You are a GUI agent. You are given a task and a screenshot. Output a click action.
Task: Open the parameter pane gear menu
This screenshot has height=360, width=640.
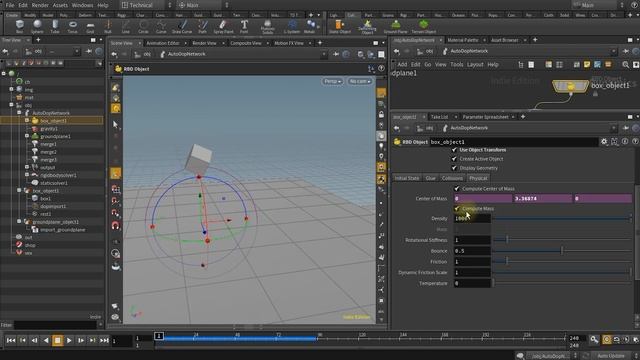point(604,142)
